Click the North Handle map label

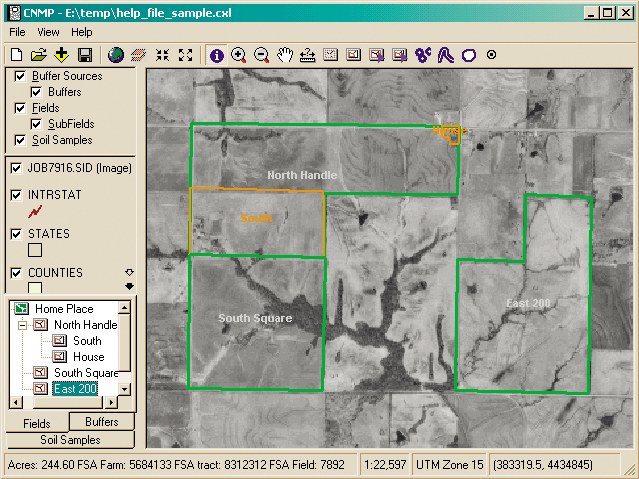(x=302, y=175)
